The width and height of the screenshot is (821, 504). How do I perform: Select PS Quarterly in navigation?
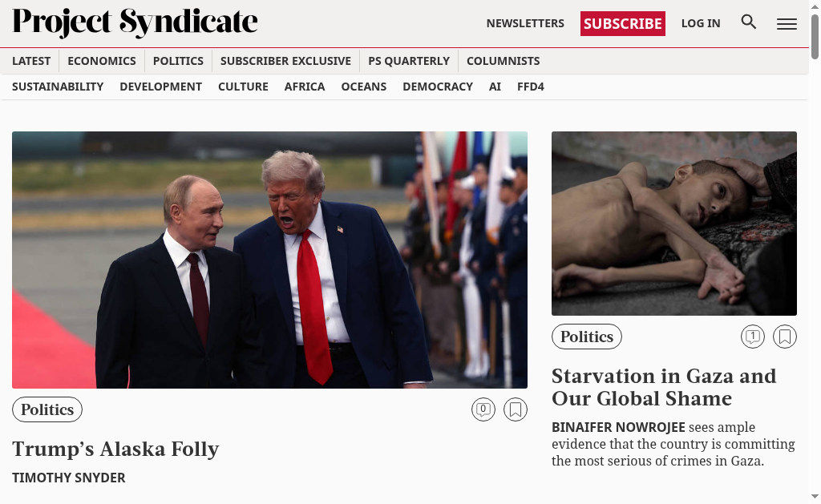(408, 61)
